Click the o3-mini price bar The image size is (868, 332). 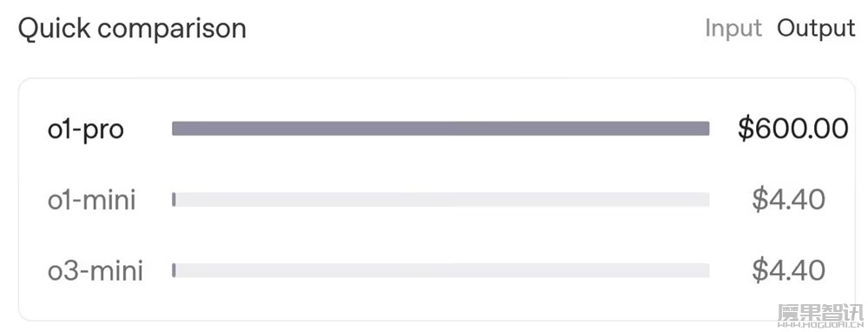(x=441, y=270)
